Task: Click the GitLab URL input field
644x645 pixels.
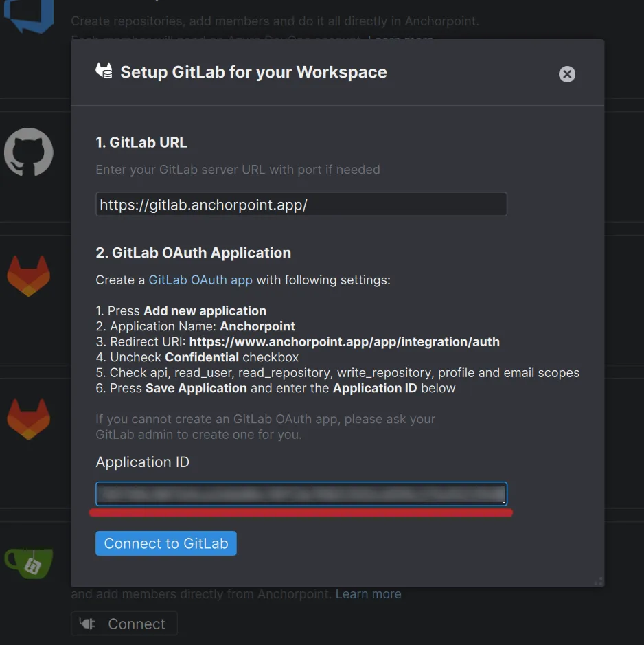Action: pos(301,204)
